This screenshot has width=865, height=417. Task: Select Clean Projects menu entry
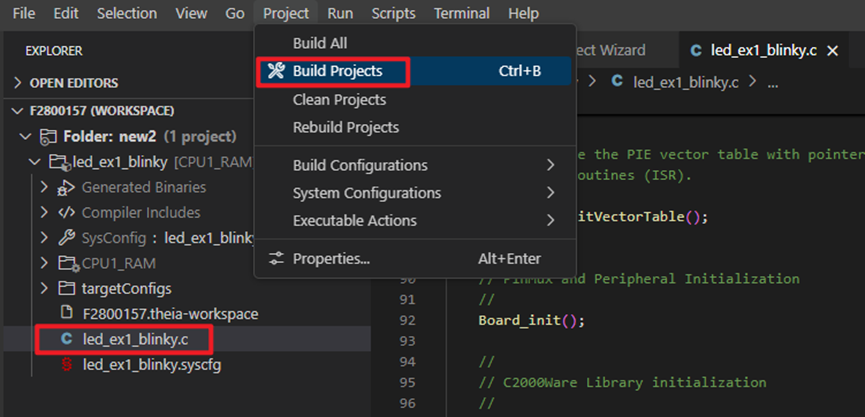(x=415, y=100)
